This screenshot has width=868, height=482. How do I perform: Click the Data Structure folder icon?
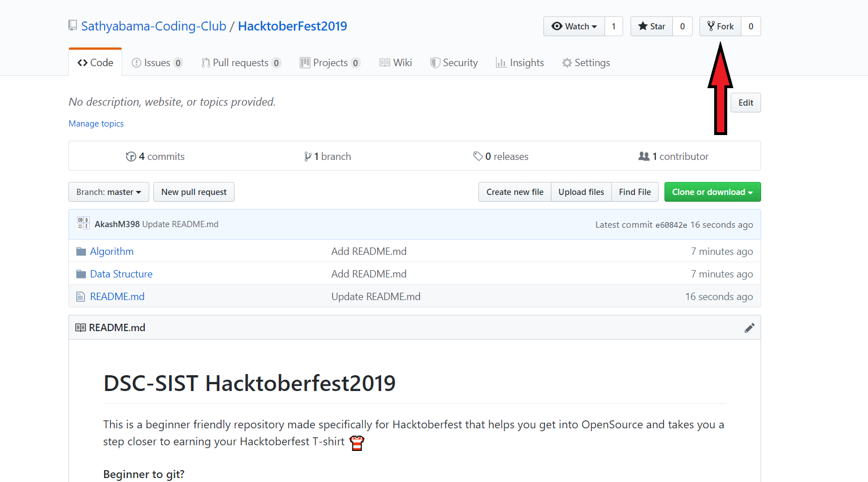81,274
